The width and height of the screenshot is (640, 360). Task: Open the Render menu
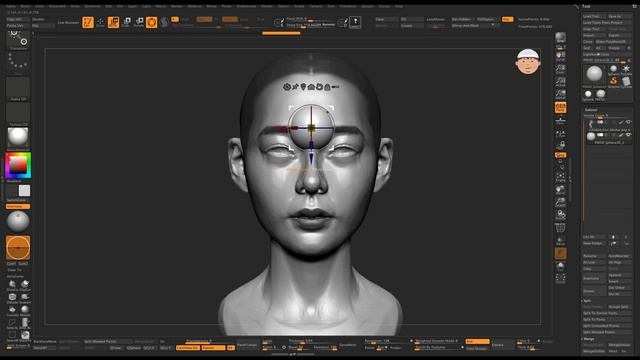[267, 6]
